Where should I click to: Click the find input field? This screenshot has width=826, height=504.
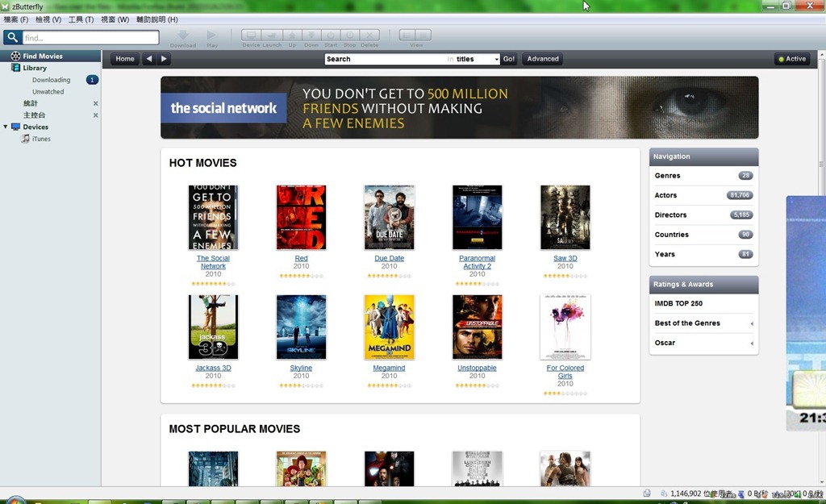coord(90,37)
